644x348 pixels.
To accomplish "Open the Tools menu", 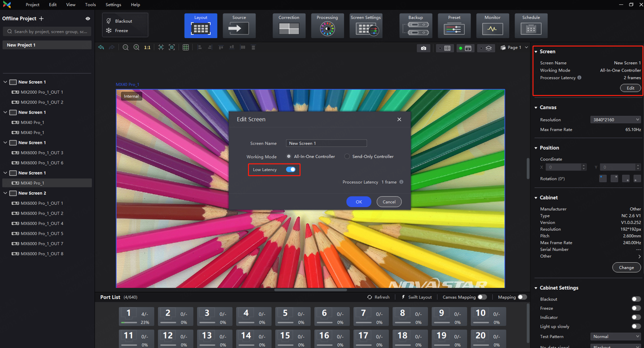I will pos(91,5).
